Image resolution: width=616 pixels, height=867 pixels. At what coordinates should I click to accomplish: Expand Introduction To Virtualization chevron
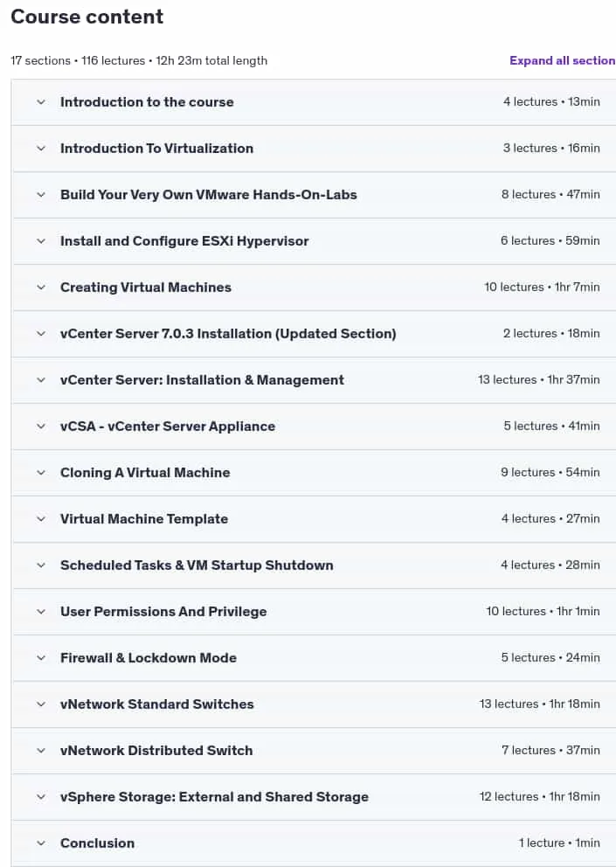(x=41, y=149)
